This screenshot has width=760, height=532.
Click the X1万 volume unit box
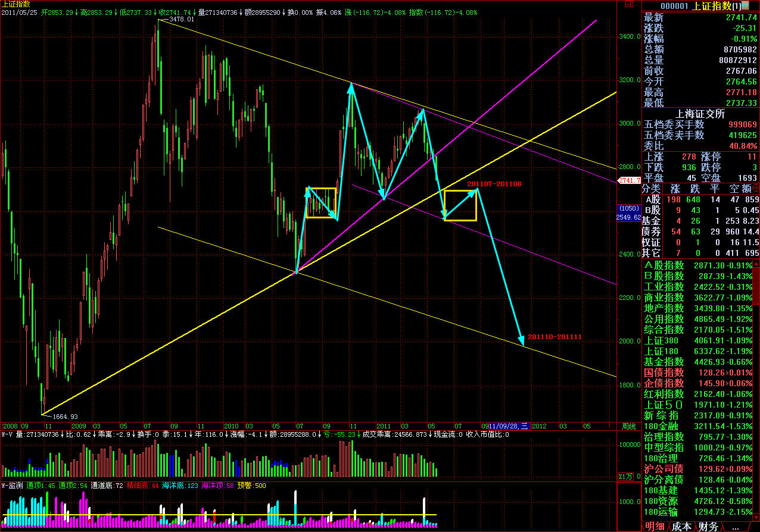coord(625,476)
